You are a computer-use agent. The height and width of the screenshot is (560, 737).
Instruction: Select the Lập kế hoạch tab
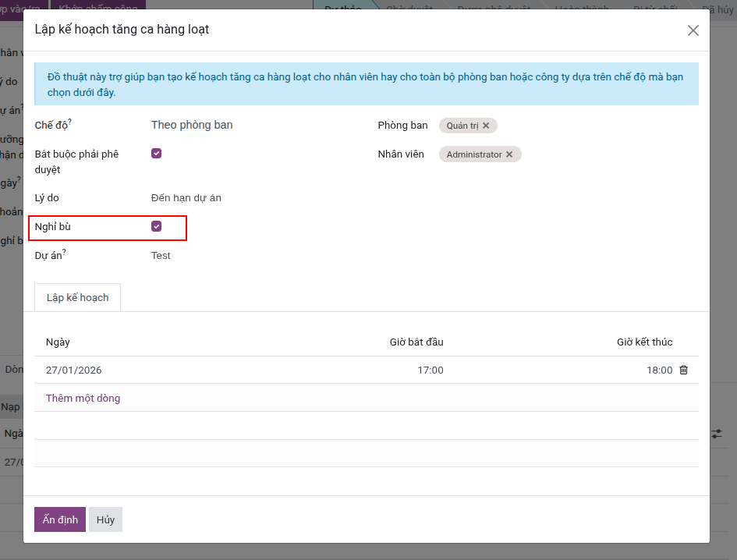(x=77, y=298)
